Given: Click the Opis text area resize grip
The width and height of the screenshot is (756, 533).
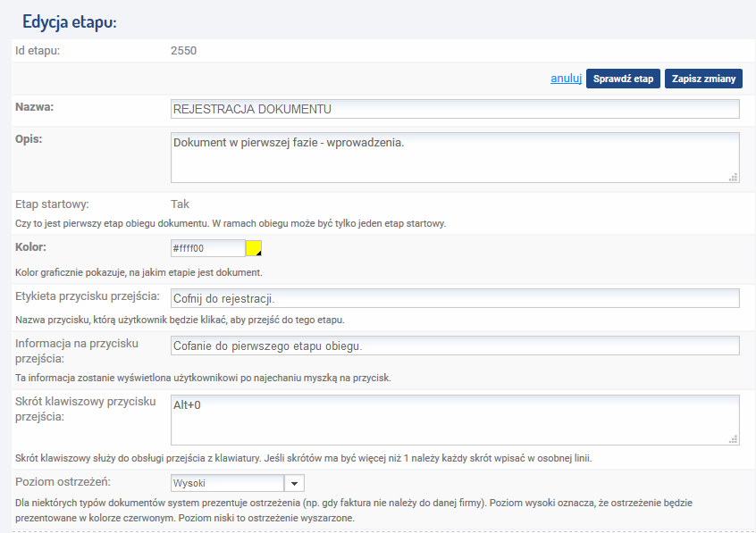Looking at the screenshot, I should (734, 178).
